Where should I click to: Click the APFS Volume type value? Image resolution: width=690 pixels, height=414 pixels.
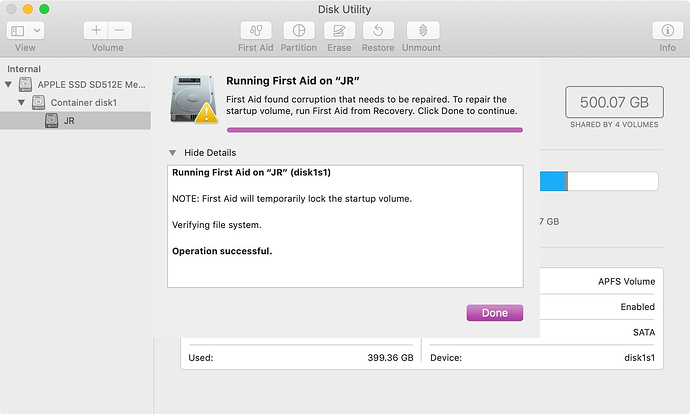click(626, 282)
